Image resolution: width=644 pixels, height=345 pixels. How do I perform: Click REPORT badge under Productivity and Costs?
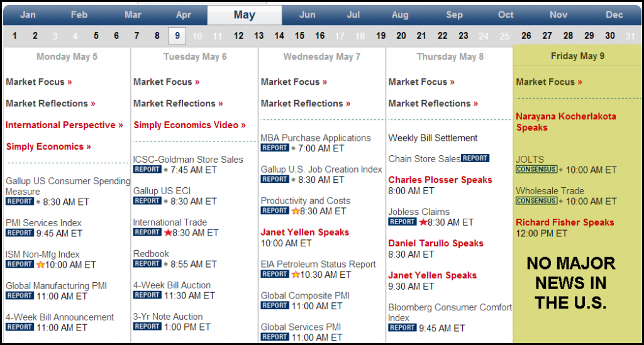275,211
